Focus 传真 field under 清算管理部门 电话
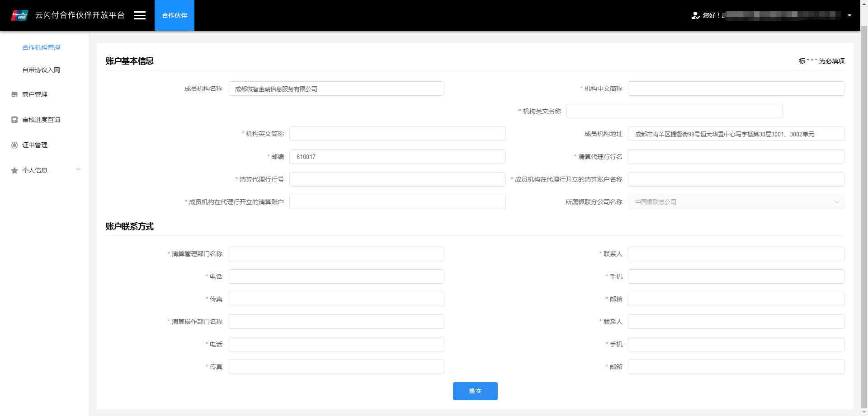868x416 pixels. click(336, 299)
